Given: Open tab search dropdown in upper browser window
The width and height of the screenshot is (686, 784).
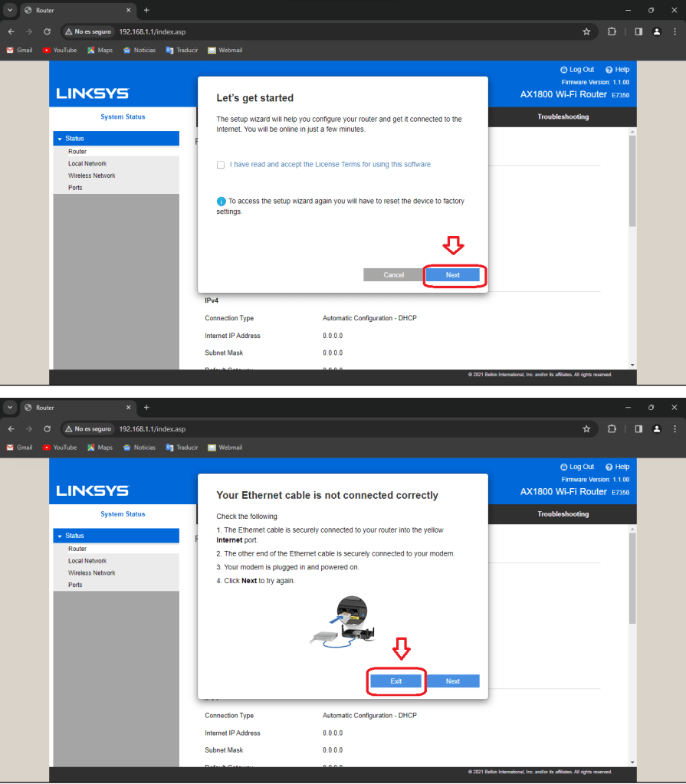Looking at the screenshot, I should coord(10,10).
